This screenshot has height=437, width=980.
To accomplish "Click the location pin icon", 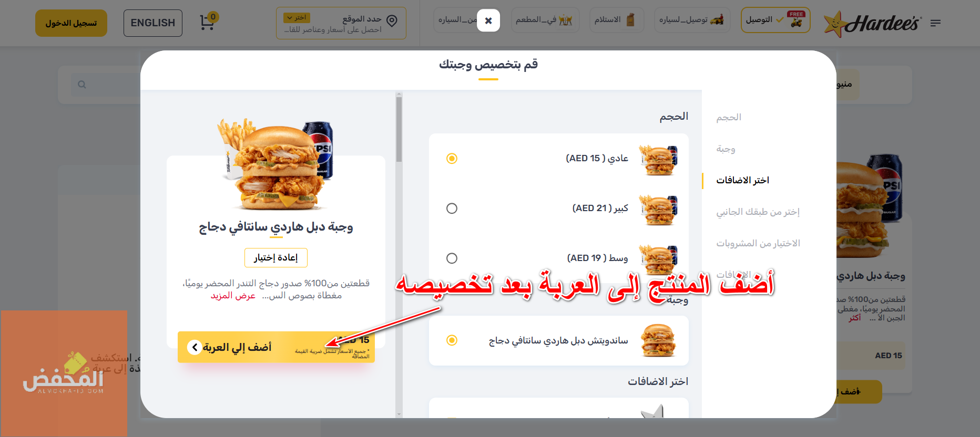I will point(392,20).
